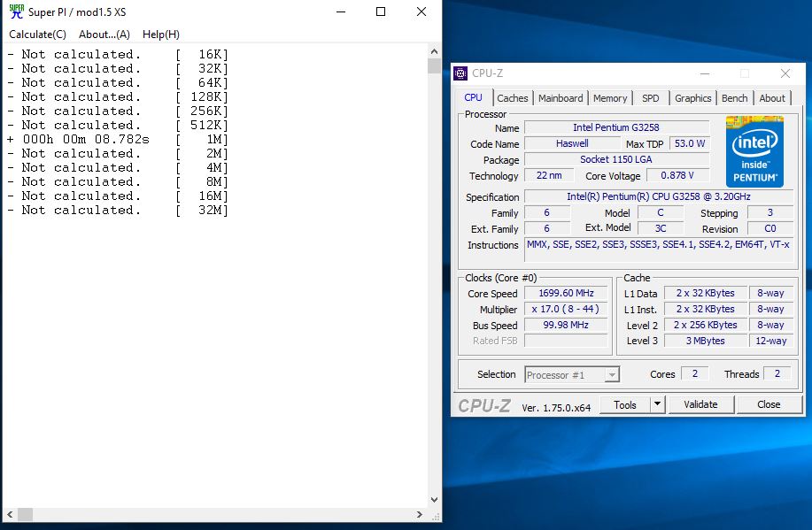The height and width of the screenshot is (530, 812).
Task: Click the 'Not calculated' 512K row
Action: pyautogui.click(x=118, y=126)
